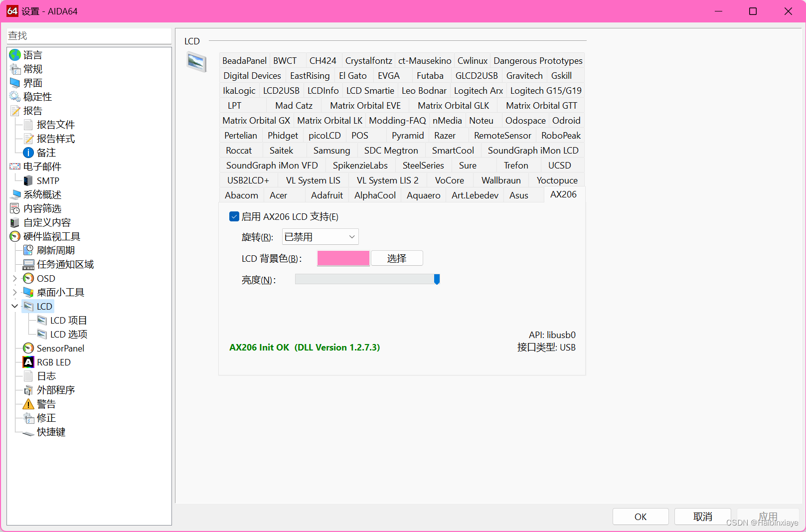Disable 启用 AX206 LCD 支持 checkbox
Screen dimensions: 806x532
tap(234, 216)
